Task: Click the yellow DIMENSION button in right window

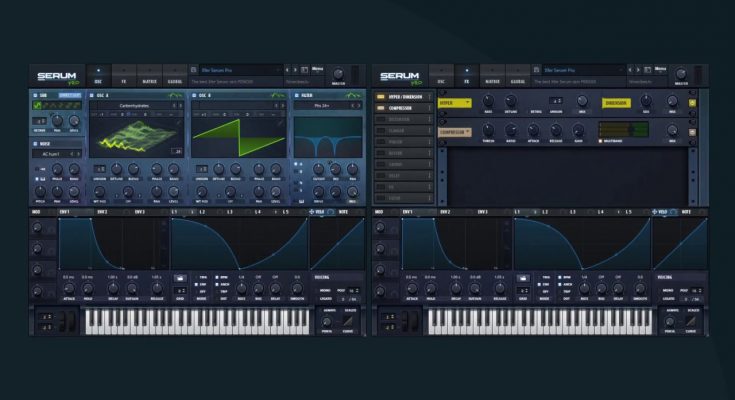Action: click(616, 103)
